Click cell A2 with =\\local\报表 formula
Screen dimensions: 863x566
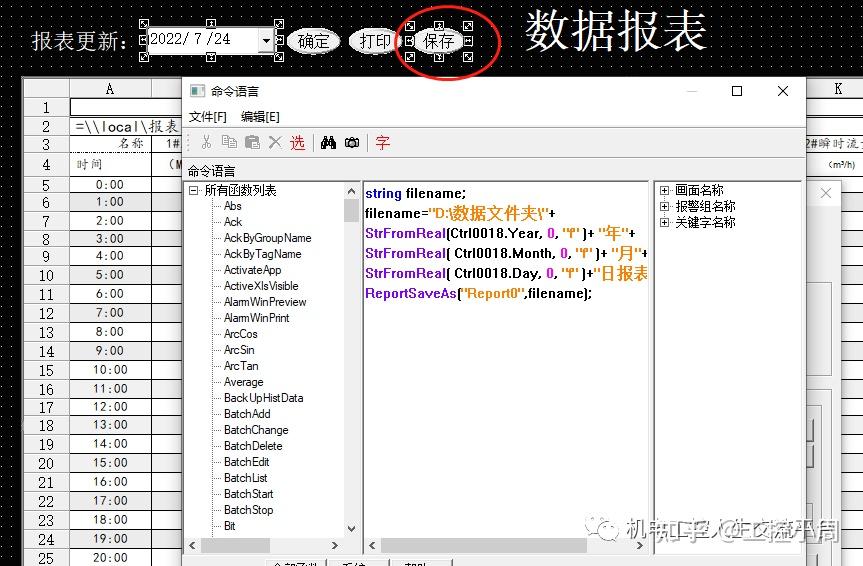[x=127, y=127]
